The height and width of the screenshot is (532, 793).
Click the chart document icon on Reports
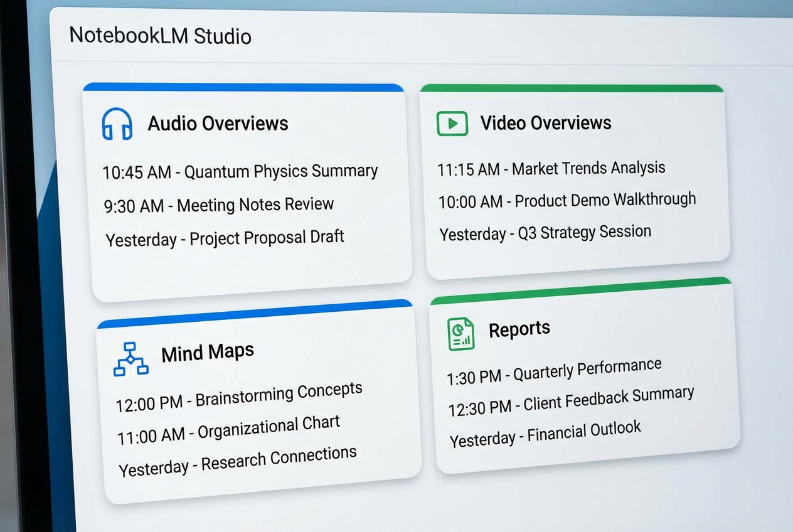point(460,334)
